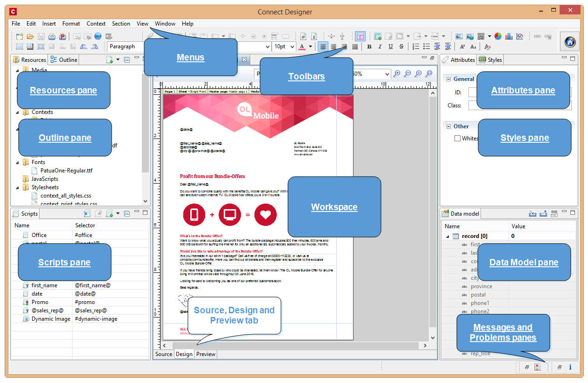Open the Format menu
The height and width of the screenshot is (383, 588).
(71, 24)
